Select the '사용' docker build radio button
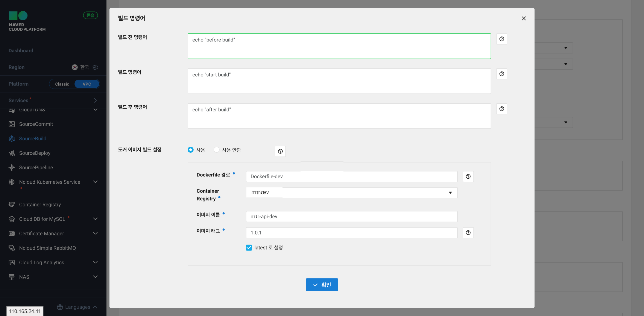Screen dimensions: 644x316 (x=190, y=150)
